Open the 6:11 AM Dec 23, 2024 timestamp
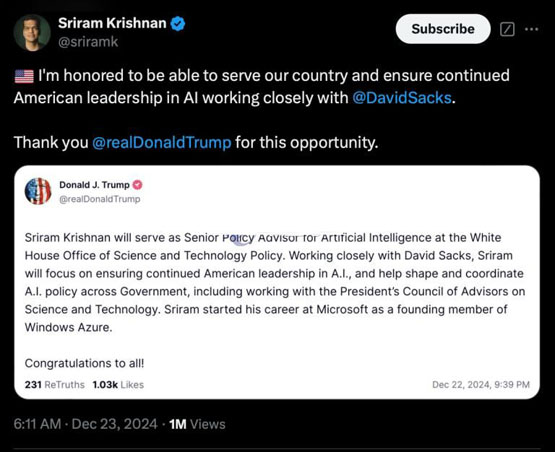Viewport: 555px width, 452px height. pyautogui.click(x=85, y=424)
